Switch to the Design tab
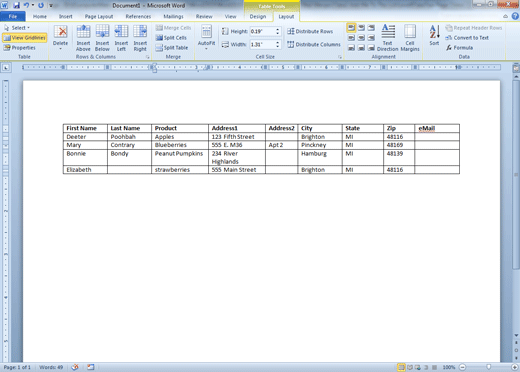The image size is (520, 372). [258, 16]
